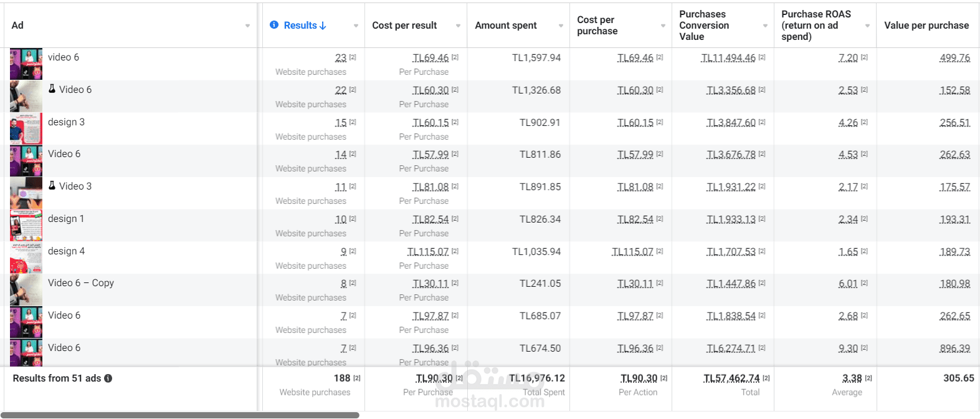Click the footnote [2] marker beside 7.20 ROAS
This screenshot has width=980, height=419.
[864, 57]
